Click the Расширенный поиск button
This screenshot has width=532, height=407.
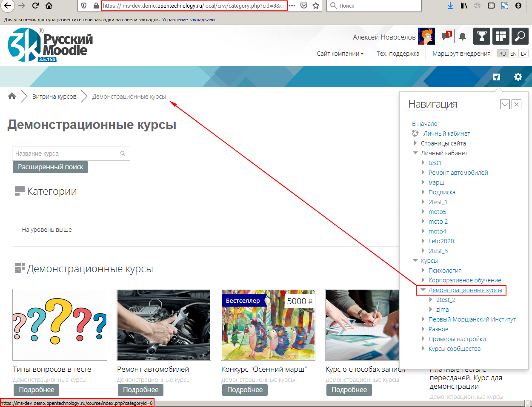coord(50,167)
